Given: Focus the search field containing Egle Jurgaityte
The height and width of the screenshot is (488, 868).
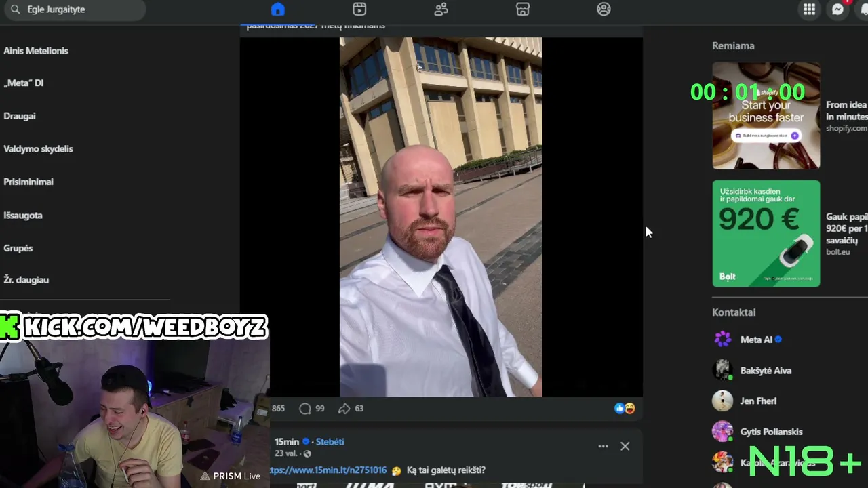Looking at the screenshot, I should coord(73,9).
